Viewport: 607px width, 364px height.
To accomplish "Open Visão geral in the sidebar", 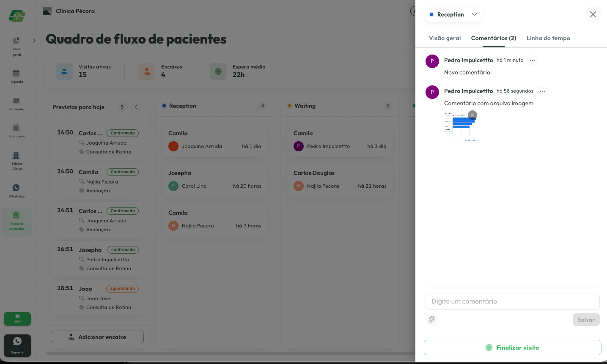I will point(16,46).
